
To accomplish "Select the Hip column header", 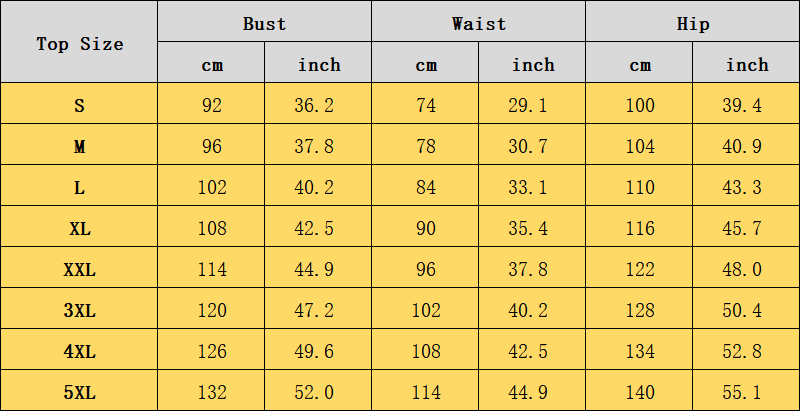I will (692, 21).
